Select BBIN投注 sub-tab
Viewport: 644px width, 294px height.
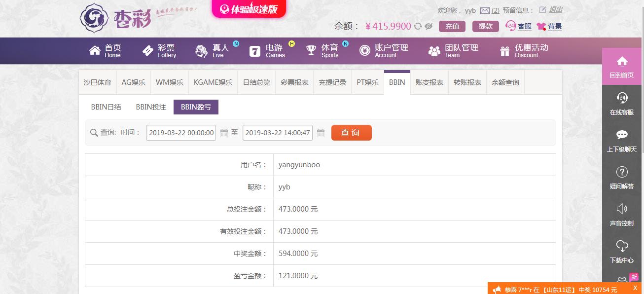[x=151, y=107]
